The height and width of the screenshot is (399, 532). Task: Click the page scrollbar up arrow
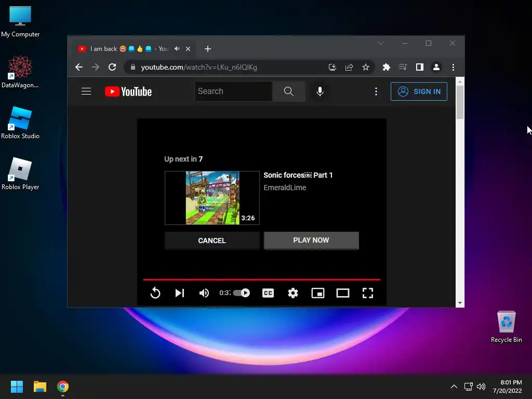point(460,82)
